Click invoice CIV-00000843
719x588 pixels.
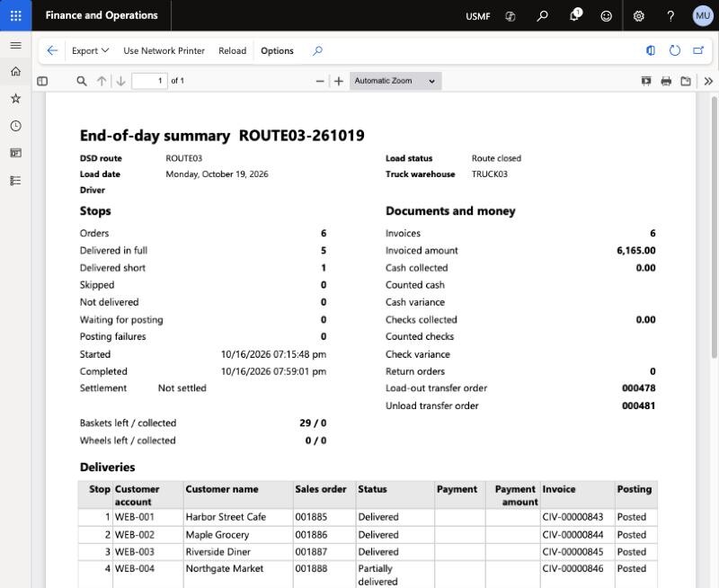coord(573,517)
